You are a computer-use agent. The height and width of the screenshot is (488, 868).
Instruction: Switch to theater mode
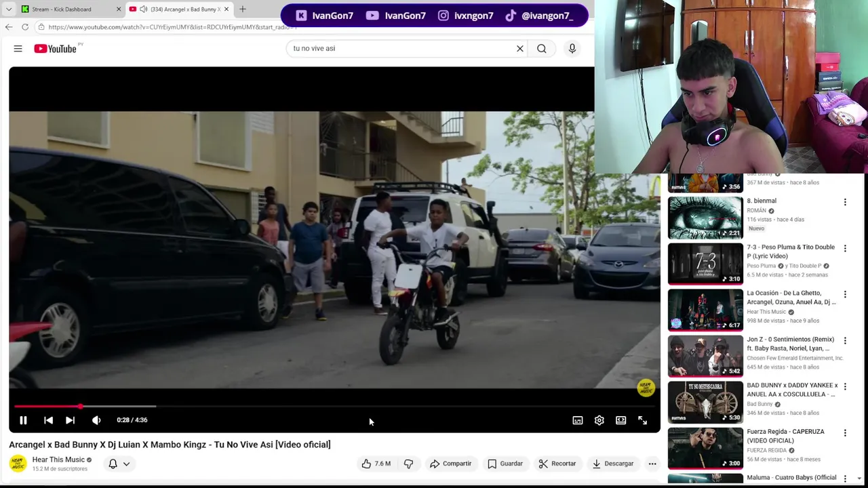(x=621, y=420)
